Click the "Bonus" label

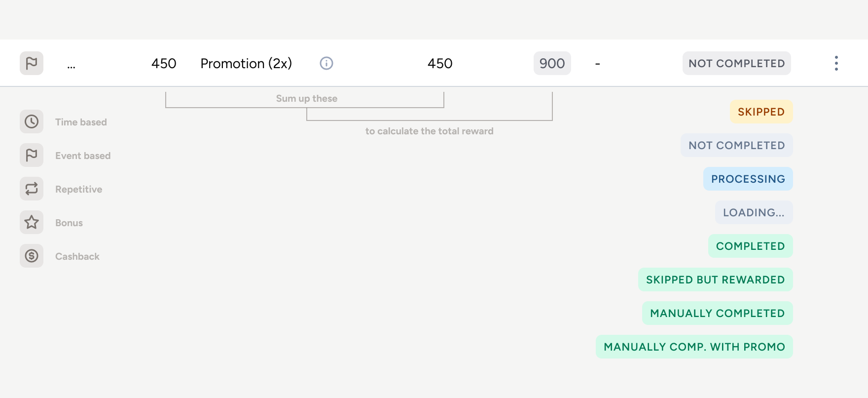pyautogui.click(x=69, y=223)
